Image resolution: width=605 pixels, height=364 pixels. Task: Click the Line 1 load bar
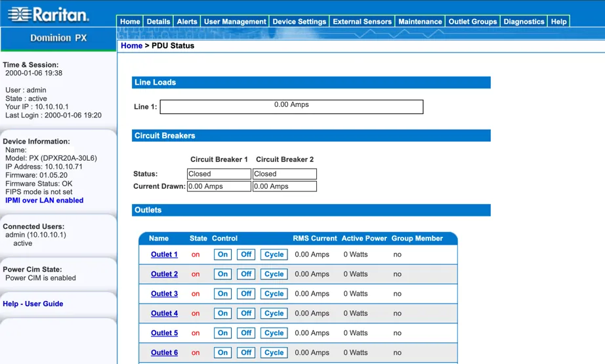pyautogui.click(x=292, y=107)
